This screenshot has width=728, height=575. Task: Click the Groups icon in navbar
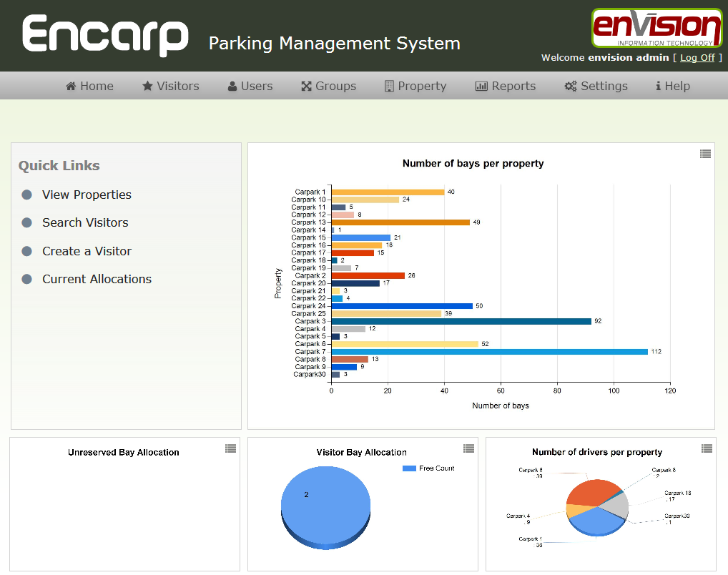pyautogui.click(x=306, y=87)
